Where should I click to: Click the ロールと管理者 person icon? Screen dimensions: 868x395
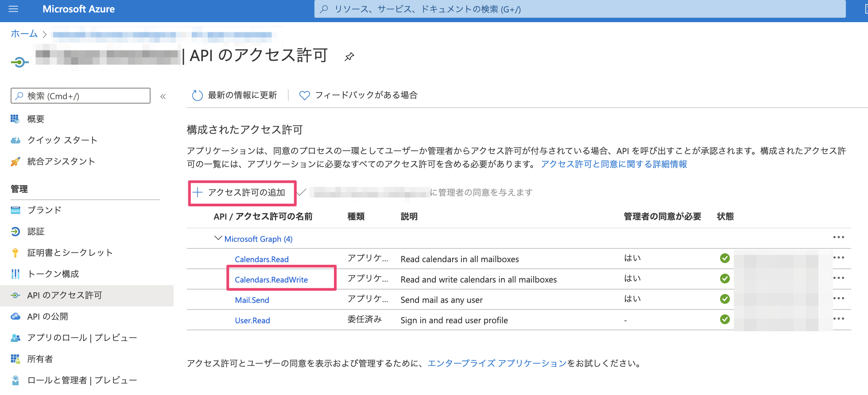coord(15,380)
